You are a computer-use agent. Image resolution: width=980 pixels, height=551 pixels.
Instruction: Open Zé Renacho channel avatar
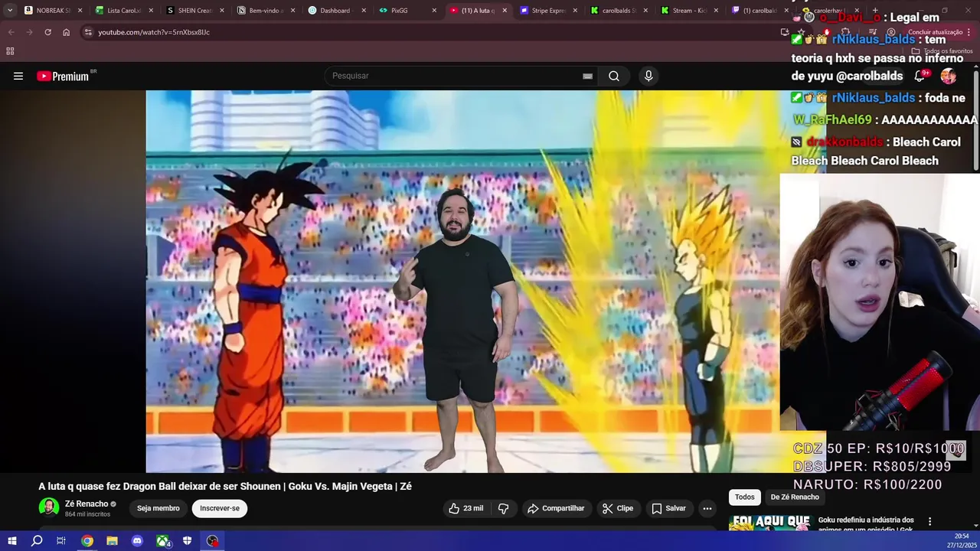[x=48, y=508]
